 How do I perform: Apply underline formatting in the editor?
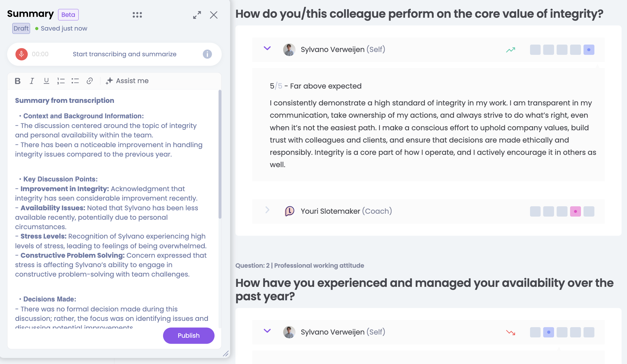pyautogui.click(x=46, y=81)
